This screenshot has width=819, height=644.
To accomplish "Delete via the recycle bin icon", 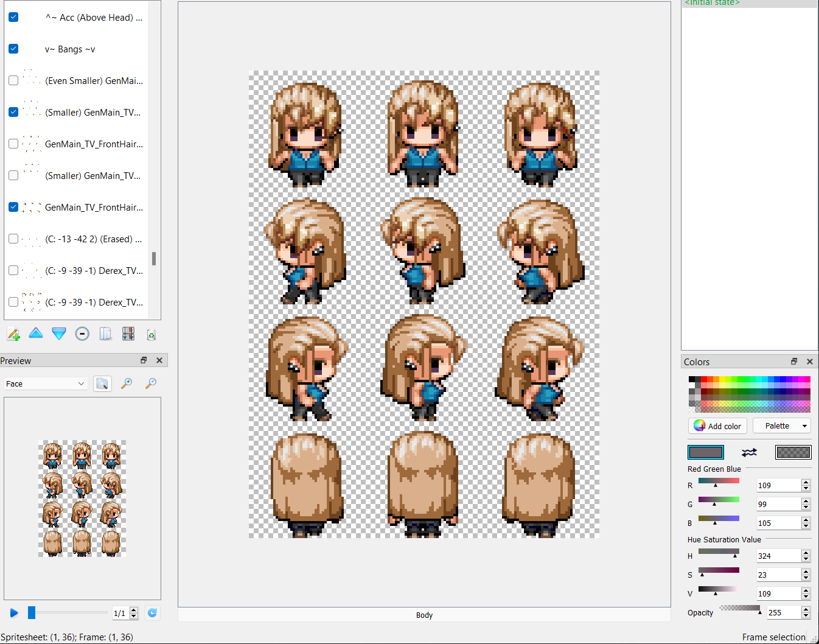I will (x=152, y=334).
